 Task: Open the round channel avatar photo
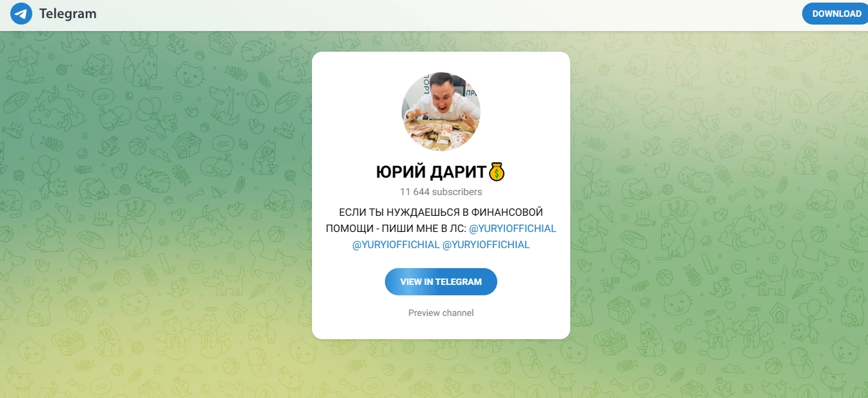point(441,112)
